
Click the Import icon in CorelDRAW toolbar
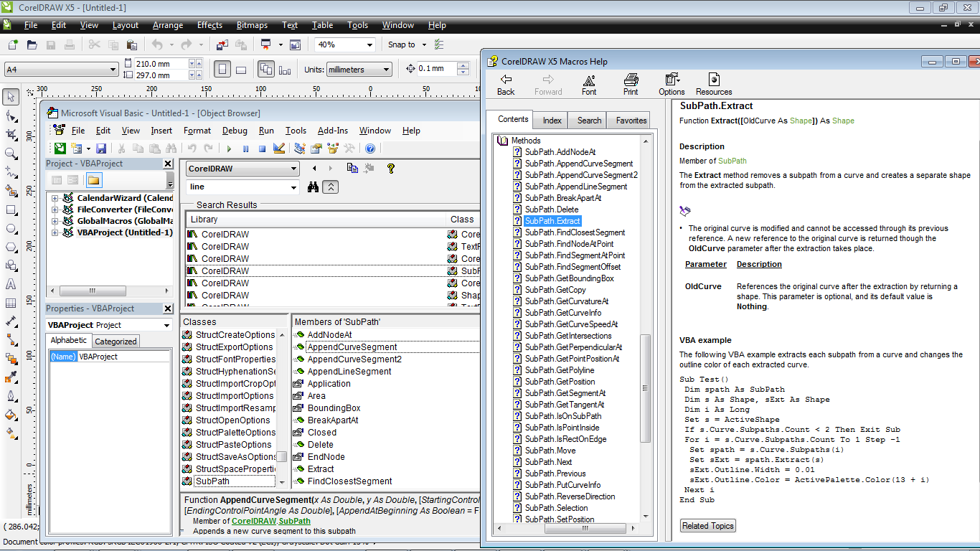click(x=222, y=44)
